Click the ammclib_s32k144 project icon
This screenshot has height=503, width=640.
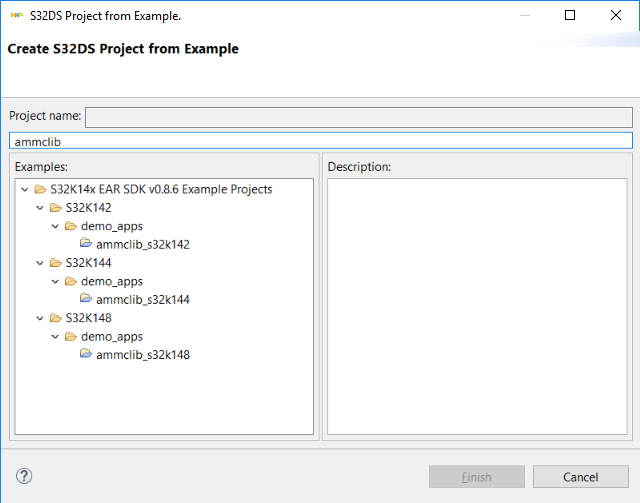87,299
